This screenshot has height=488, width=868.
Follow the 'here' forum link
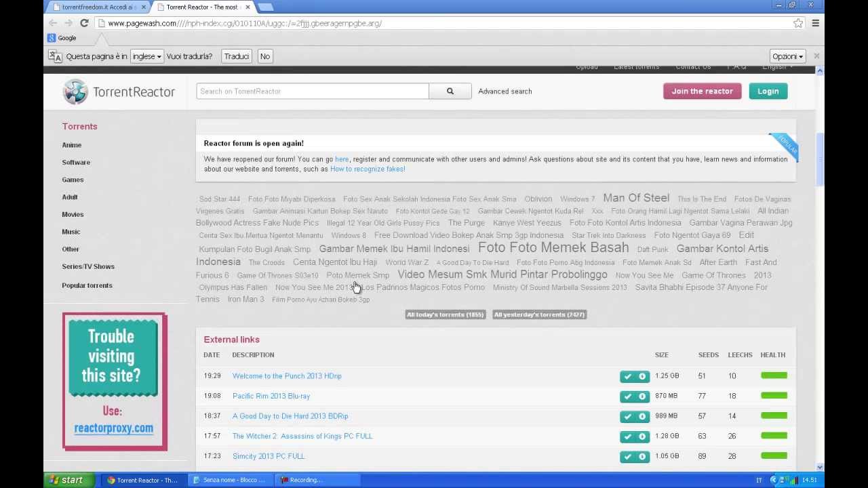pos(342,159)
